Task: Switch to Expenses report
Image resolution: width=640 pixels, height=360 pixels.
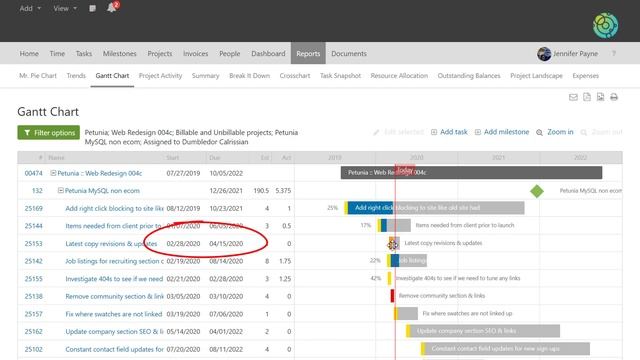Action: pos(585,76)
